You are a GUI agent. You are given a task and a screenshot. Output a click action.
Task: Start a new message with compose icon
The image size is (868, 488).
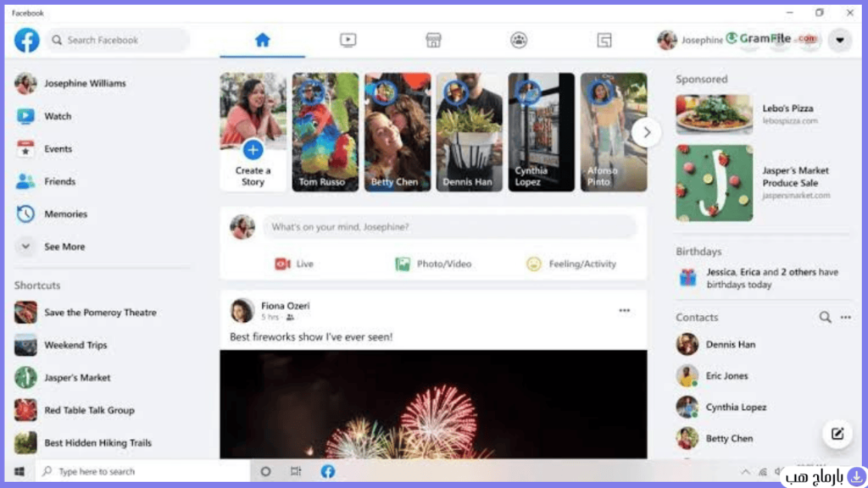point(837,434)
